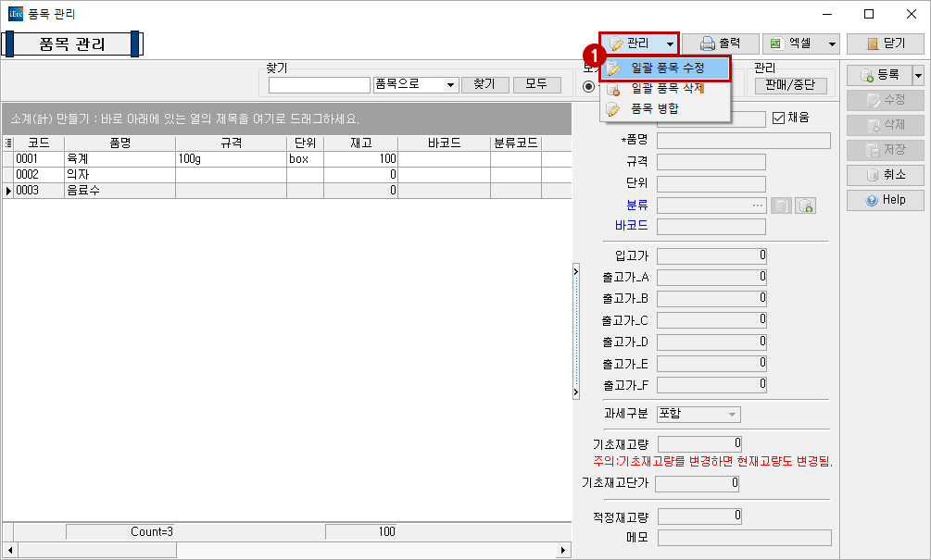Click the 규격 column header
The height and width of the screenshot is (560, 931).
click(x=231, y=143)
